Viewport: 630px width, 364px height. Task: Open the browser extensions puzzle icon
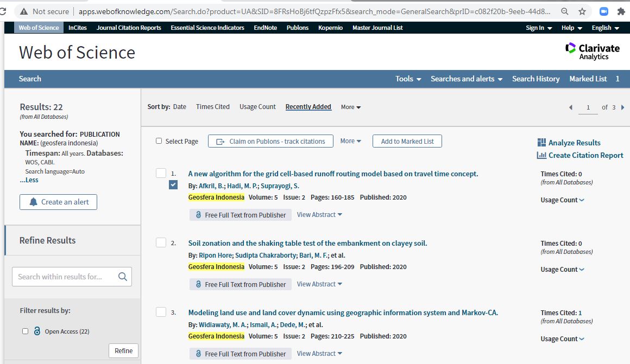621,11
